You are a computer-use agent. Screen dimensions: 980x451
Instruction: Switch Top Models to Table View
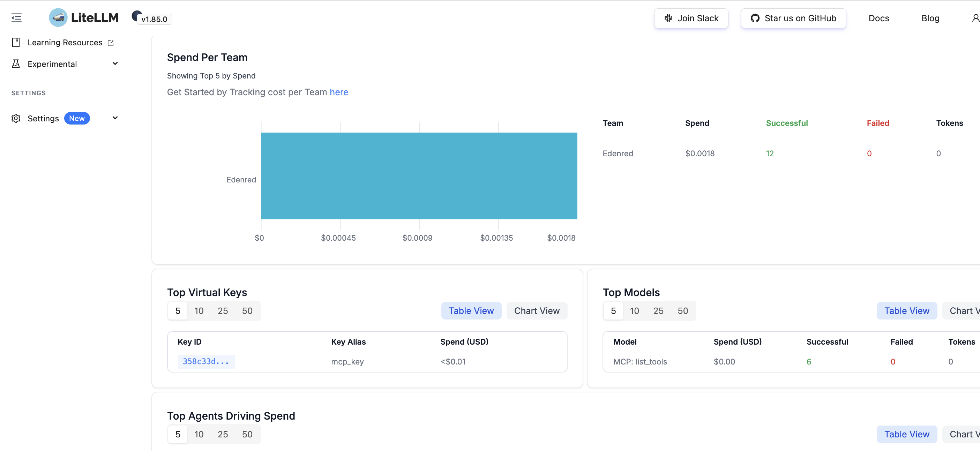coord(907,311)
